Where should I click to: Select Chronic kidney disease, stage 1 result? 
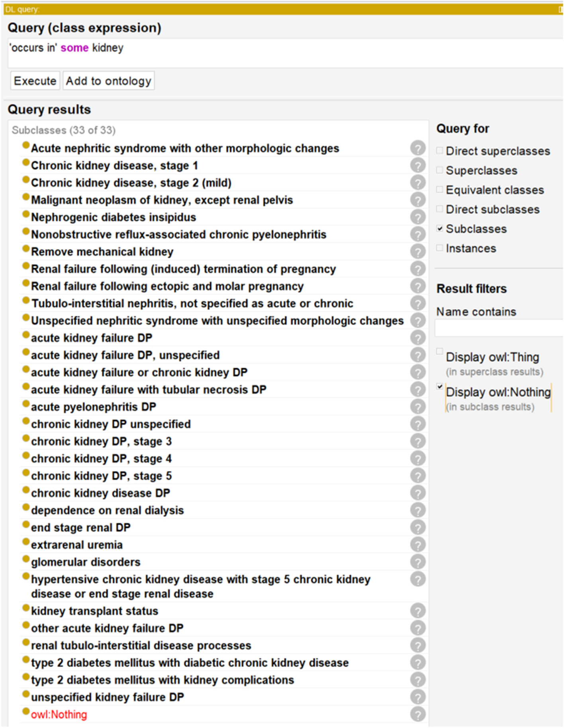tap(114, 165)
